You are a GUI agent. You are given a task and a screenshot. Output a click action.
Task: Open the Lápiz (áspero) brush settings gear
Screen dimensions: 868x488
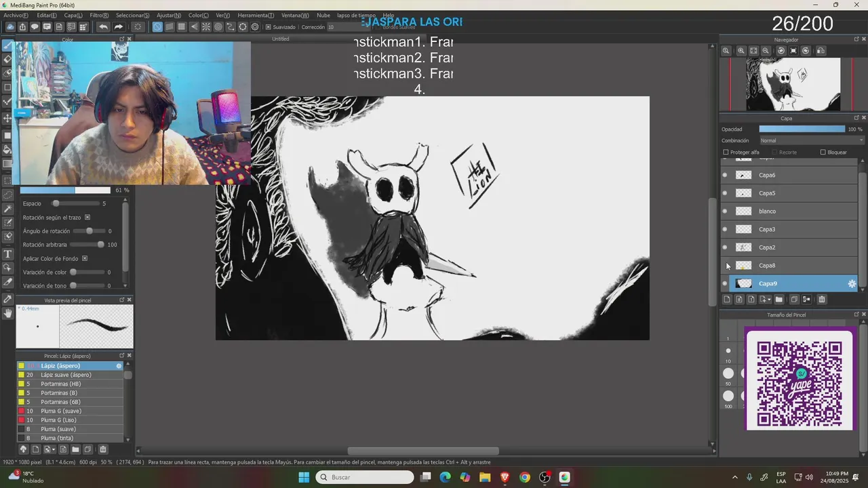click(x=119, y=366)
